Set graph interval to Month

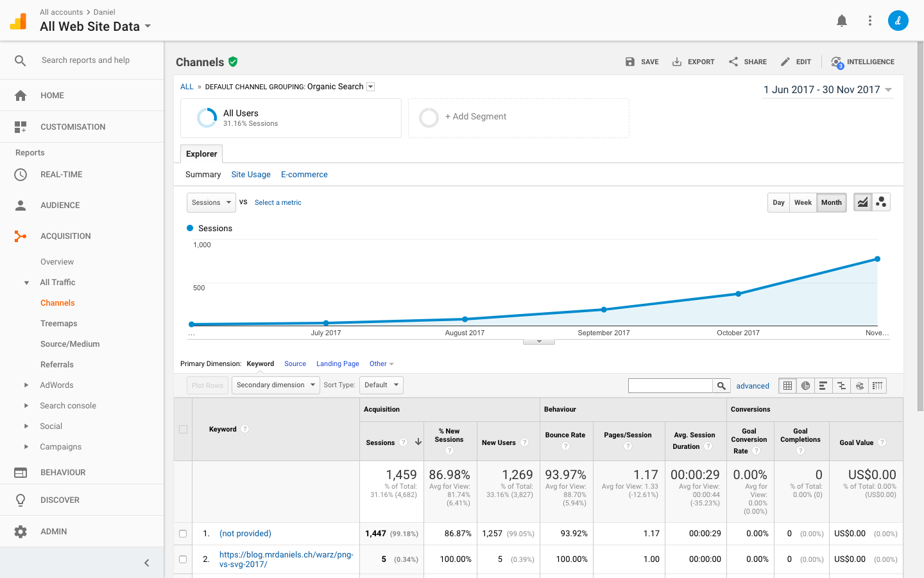click(832, 202)
